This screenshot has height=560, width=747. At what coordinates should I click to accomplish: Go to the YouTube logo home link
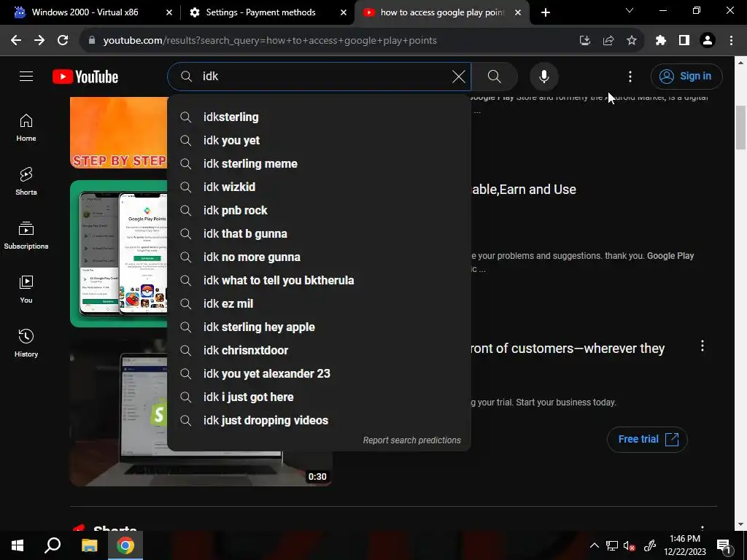tap(85, 77)
